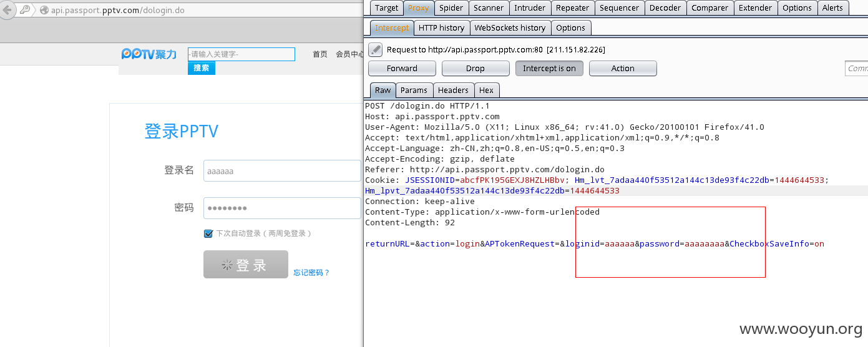Click the PPTV keyword search field
Screen dimensions: 868x347
[241, 54]
